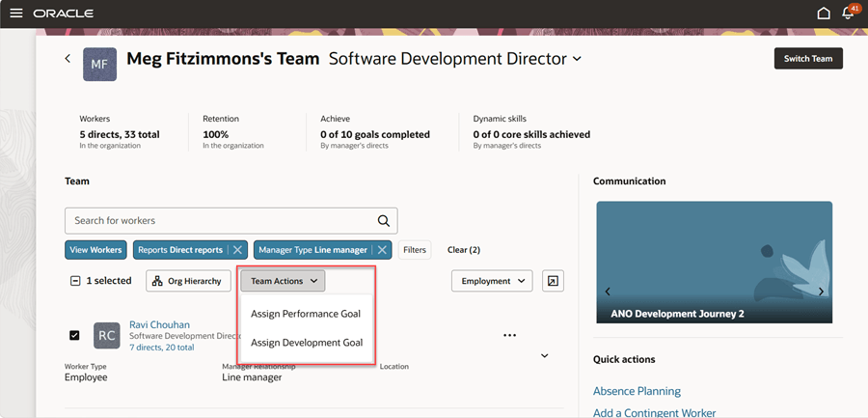868x418 pixels.
Task: Remove the Line manager filter chip
Action: click(382, 250)
